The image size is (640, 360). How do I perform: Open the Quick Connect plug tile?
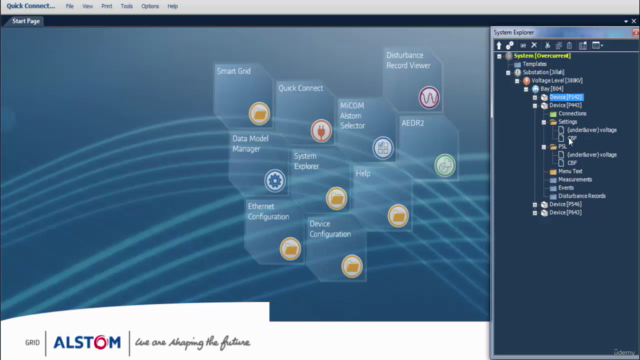(x=321, y=131)
